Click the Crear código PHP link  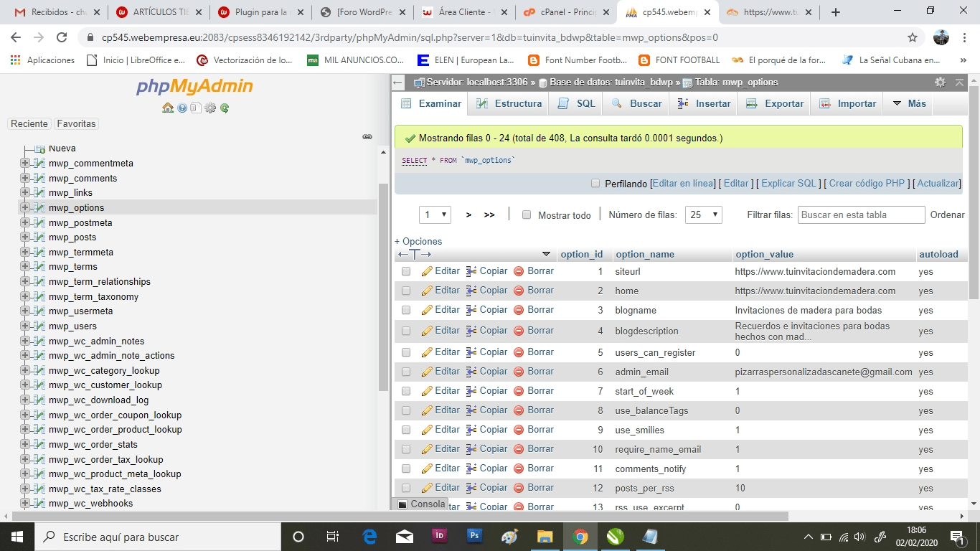pos(867,184)
